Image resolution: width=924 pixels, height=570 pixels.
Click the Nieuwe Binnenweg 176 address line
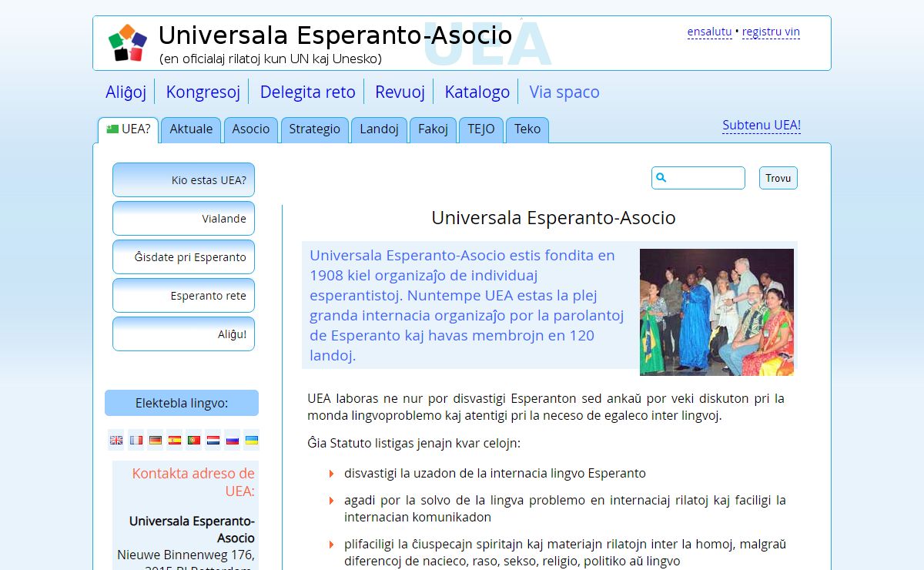[186, 555]
